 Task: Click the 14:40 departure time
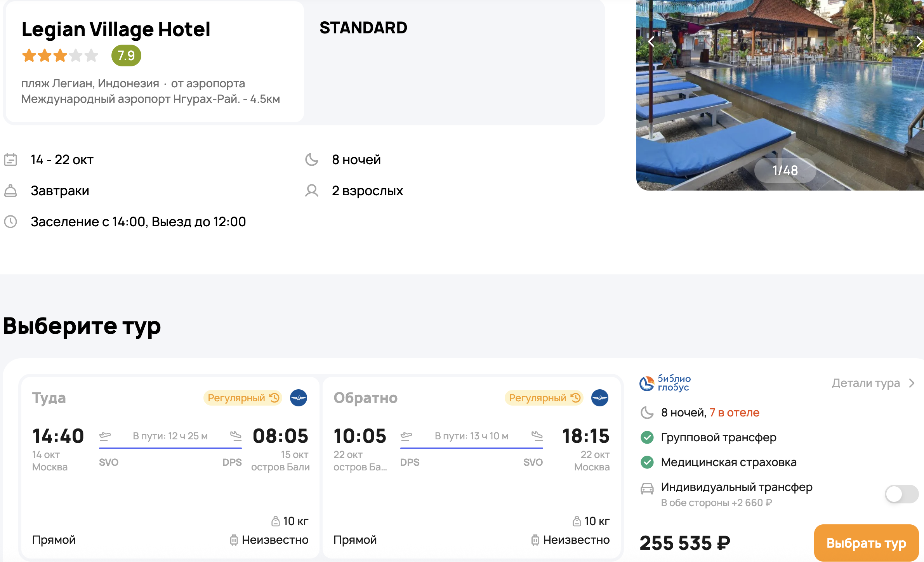[58, 436]
